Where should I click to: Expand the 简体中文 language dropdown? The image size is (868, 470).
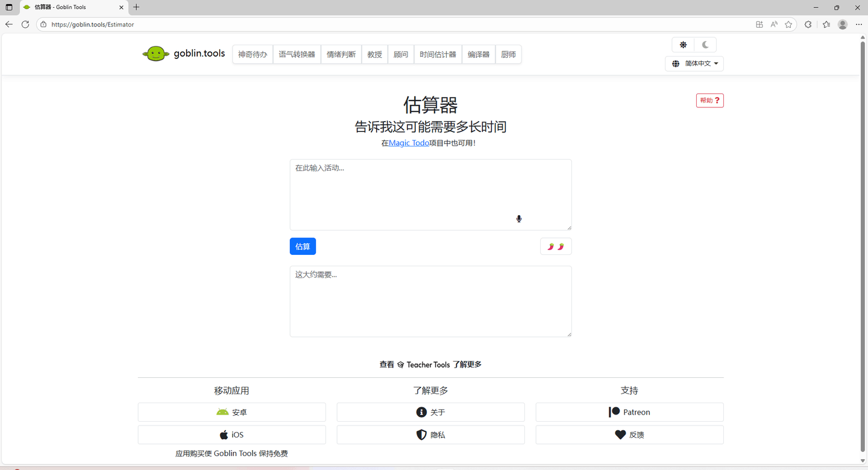tap(694, 63)
